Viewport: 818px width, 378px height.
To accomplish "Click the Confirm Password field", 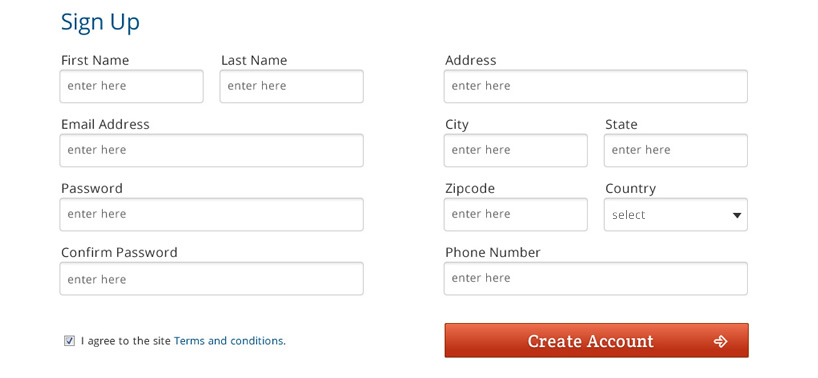I will coord(211,278).
